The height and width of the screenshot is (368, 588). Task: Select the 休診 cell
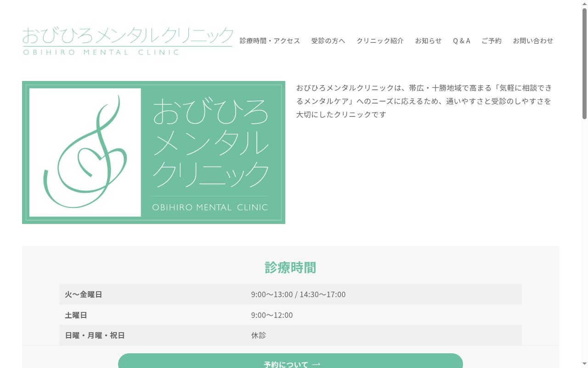coord(259,335)
